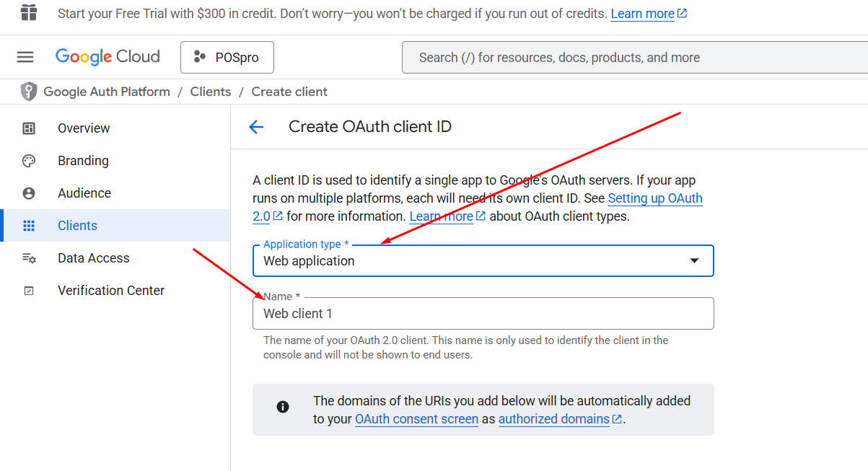
Task: Go to Clients breadcrumb
Action: point(211,92)
